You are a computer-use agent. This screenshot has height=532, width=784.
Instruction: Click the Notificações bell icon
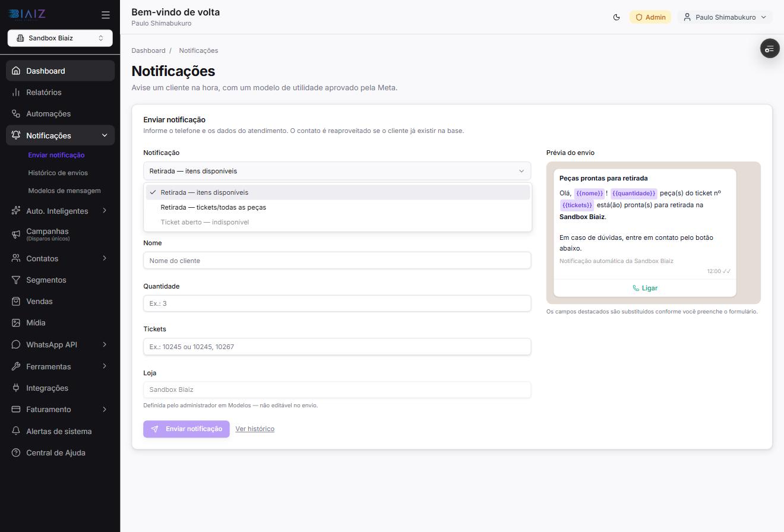(16, 135)
